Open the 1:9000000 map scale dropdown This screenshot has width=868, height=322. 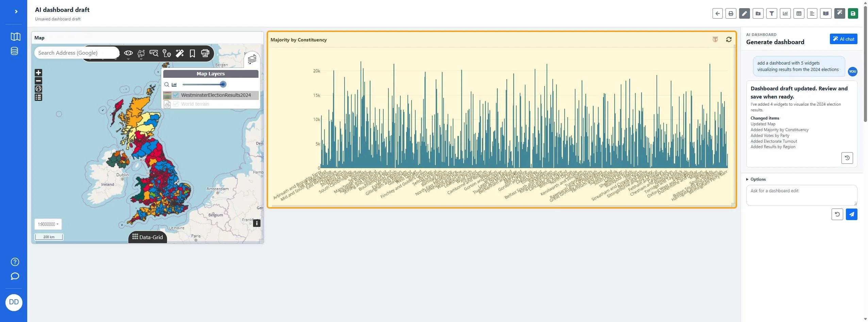pyautogui.click(x=48, y=224)
